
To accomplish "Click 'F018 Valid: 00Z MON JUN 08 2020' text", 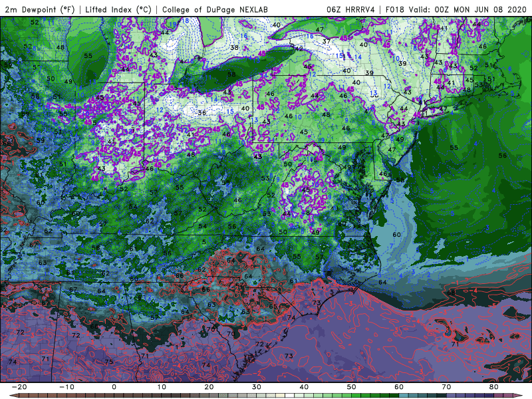I will [456, 9].
